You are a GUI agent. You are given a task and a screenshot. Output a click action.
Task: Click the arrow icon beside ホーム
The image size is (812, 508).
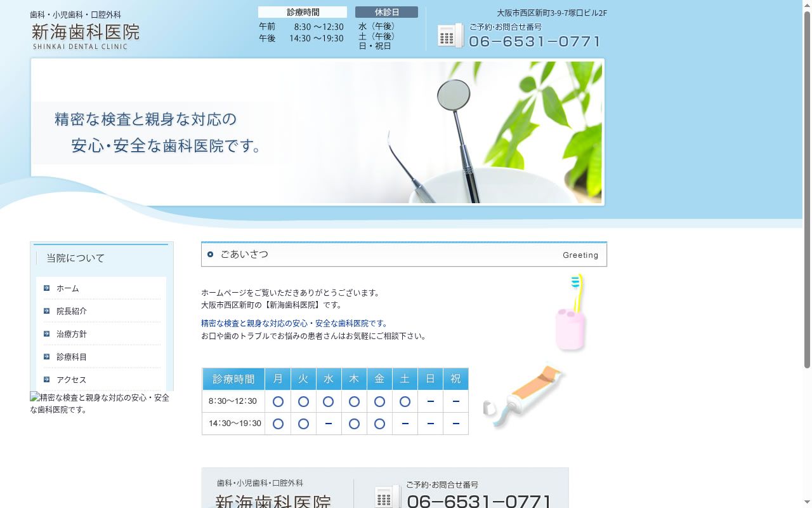47,288
